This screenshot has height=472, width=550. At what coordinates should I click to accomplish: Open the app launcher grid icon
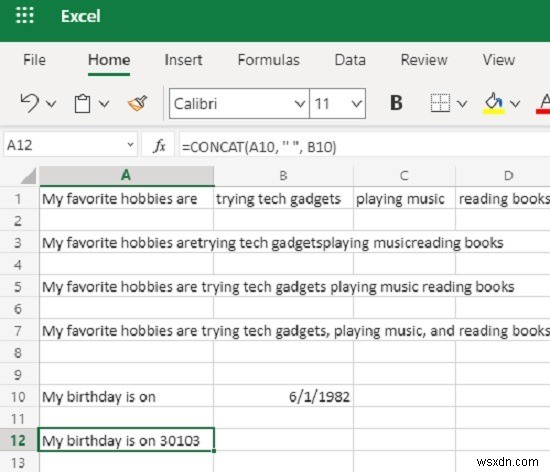coord(25,15)
